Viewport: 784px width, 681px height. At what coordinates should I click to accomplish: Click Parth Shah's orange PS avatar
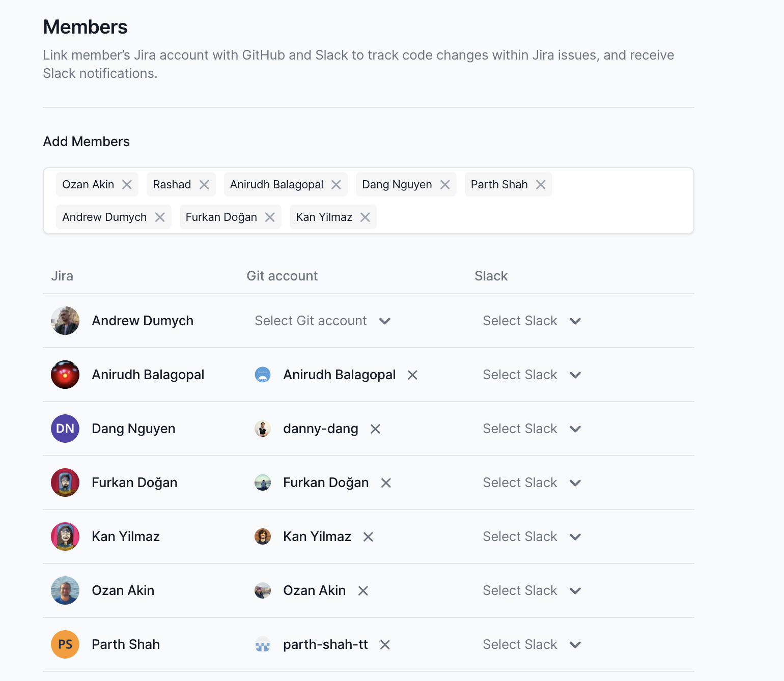coord(65,644)
